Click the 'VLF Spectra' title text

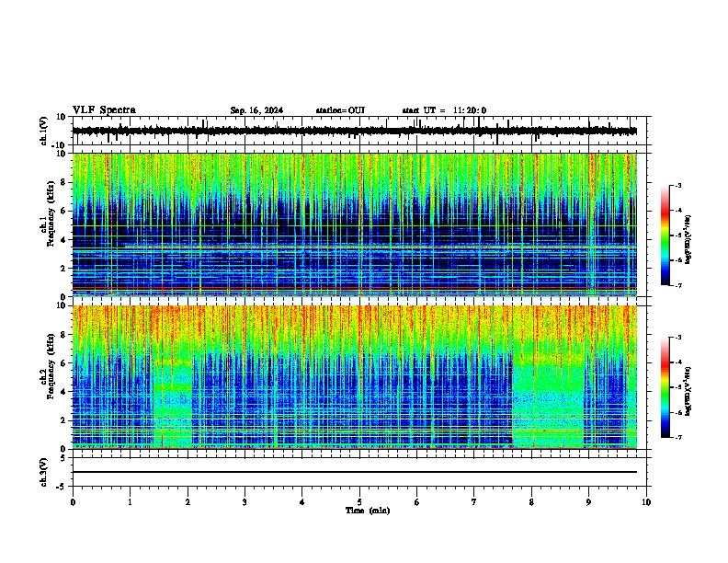point(104,110)
